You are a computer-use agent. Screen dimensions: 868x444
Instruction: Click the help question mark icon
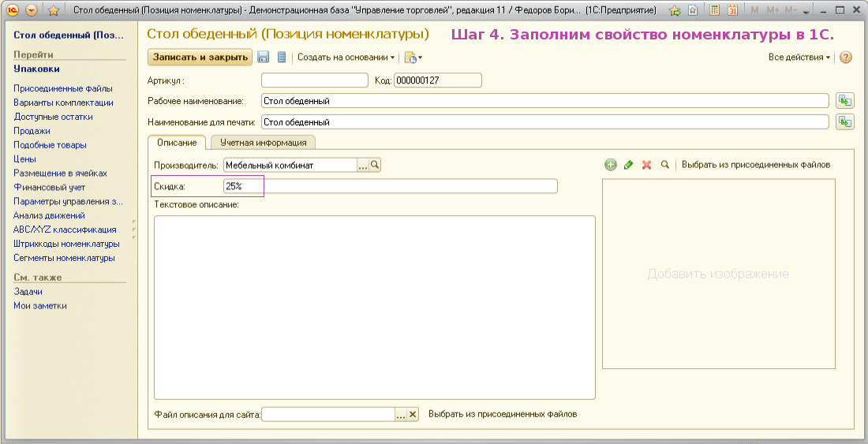pyautogui.click(x=845, y=58)
